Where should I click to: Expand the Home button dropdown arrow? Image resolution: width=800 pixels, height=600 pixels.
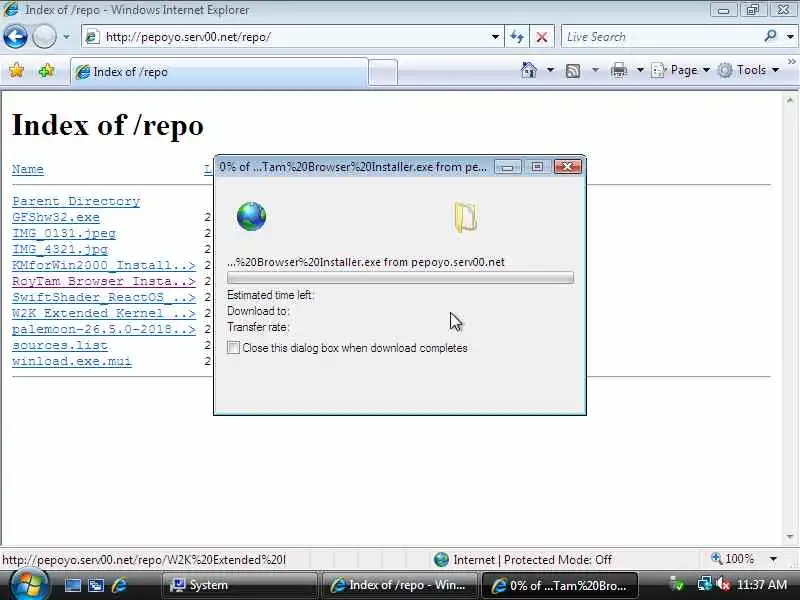pos(550,70)
